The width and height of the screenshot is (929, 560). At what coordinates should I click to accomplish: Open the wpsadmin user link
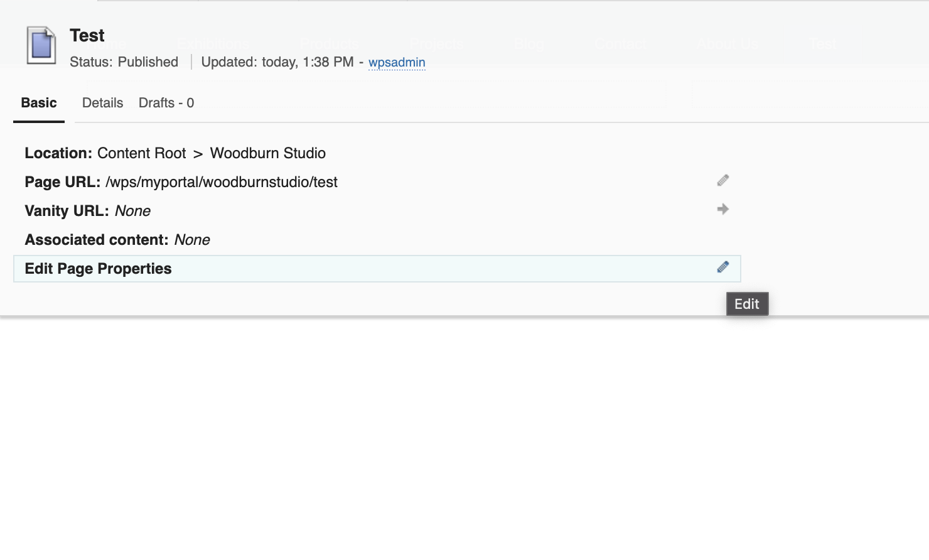(x=397, y=62)
